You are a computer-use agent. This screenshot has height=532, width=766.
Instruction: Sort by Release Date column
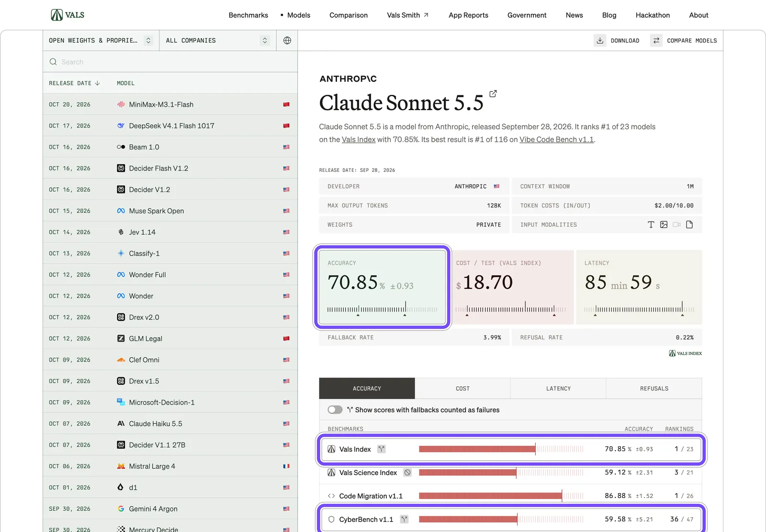pyautogui.click(x=74, y=83)
